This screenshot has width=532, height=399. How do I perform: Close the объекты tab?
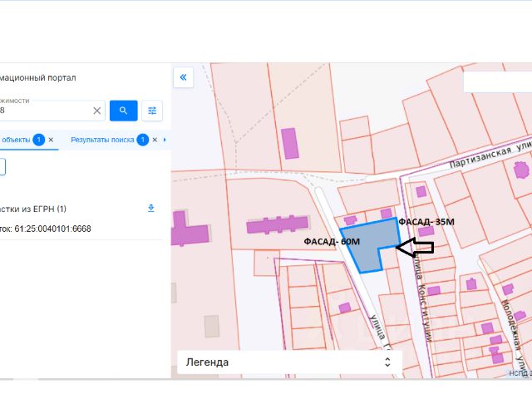point(51,140)
